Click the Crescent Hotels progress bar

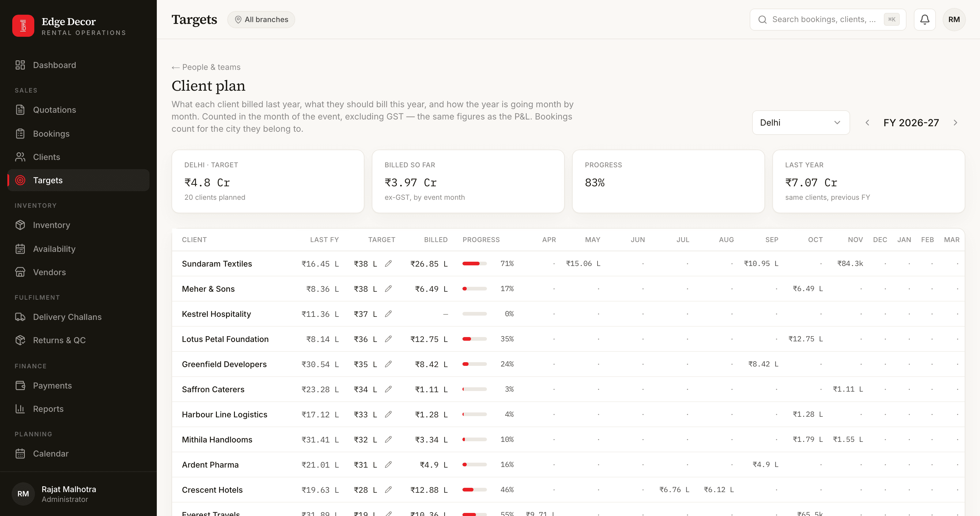[x=474, y=489]
